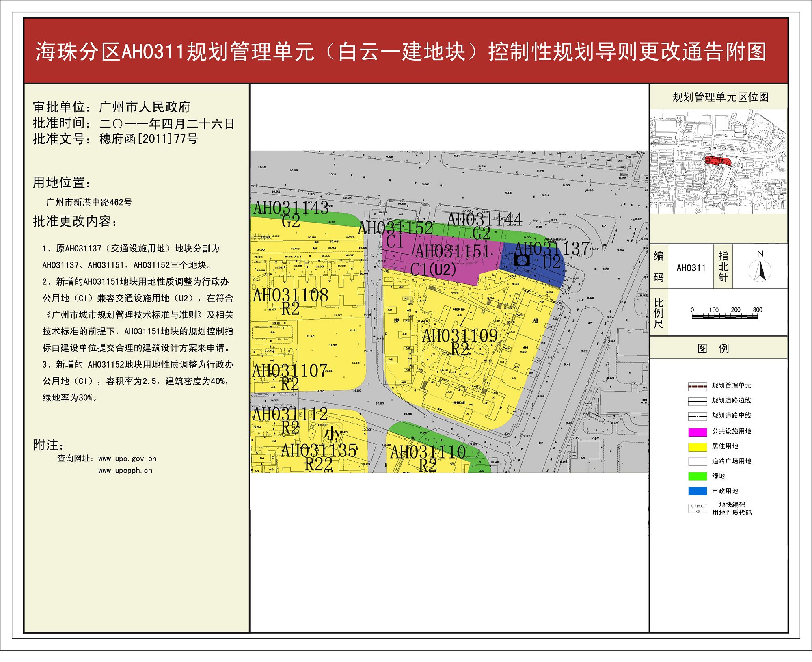Click the magenta public facility land swatch

coord(698,432)
